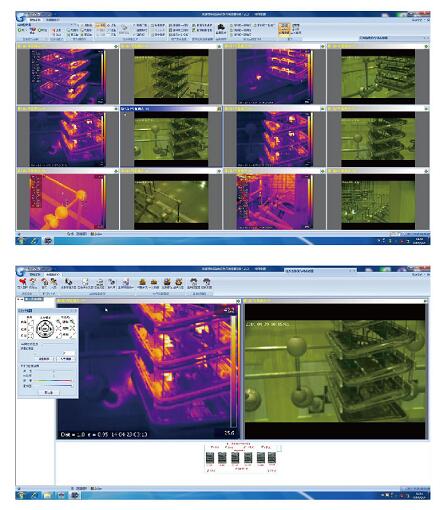This screenshot has width=448, height=510.
Task: Open Windows Start from the lower taskbar
Action: coord(20,495)
